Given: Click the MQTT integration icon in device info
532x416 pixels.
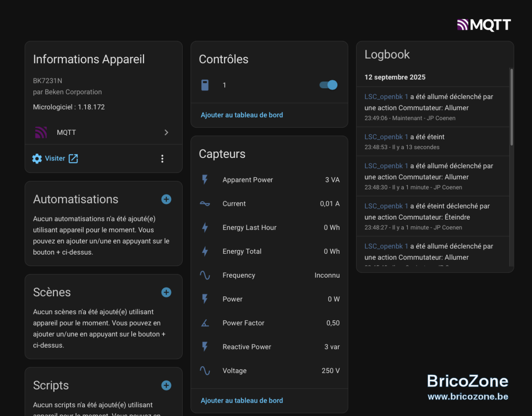Looking at the screenshot, I should tap(41, 132).
